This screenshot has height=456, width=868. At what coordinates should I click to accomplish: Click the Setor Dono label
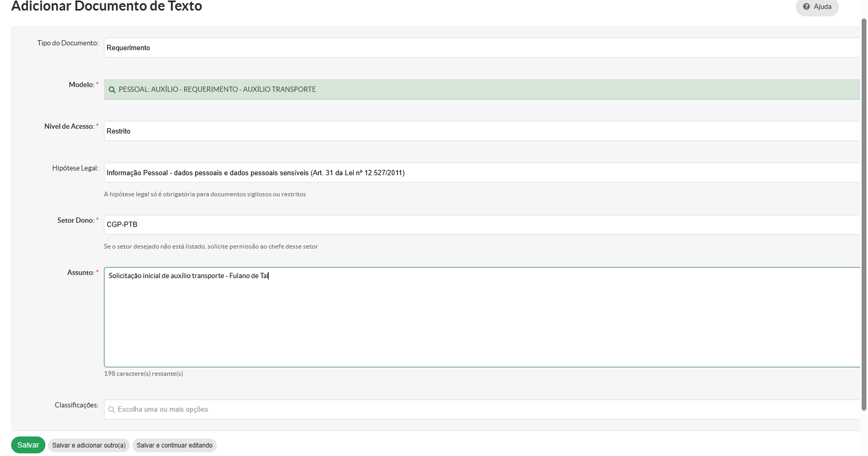pyautogui.click(x=75, y=221)
